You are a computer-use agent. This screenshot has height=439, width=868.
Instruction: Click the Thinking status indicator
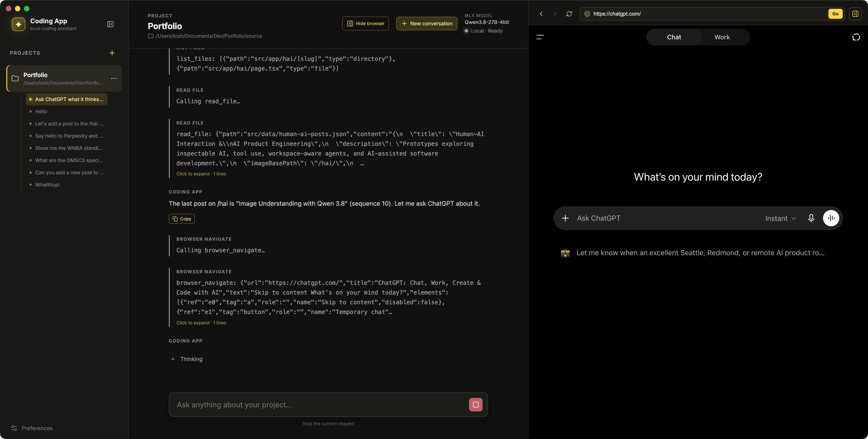pos(187,359)
